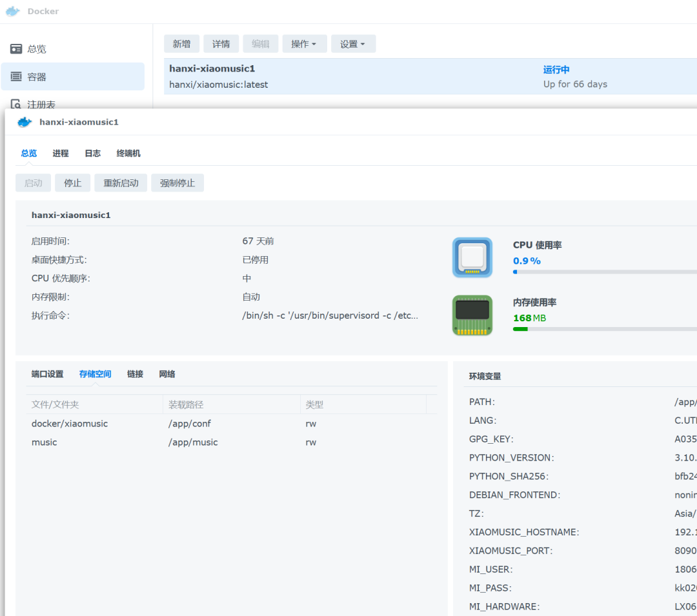The height and width of the screenshot is (616, 697).
Task: Select the LANG environment variable
Action: pyautogui.click(x=483, y=421)
